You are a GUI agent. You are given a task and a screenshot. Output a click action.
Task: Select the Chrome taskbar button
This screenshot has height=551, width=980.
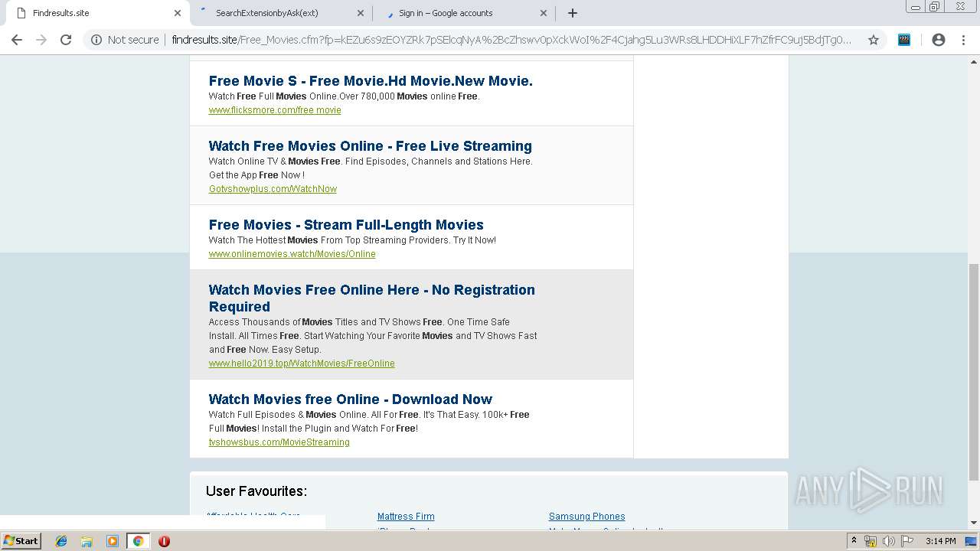coord(138,541)
